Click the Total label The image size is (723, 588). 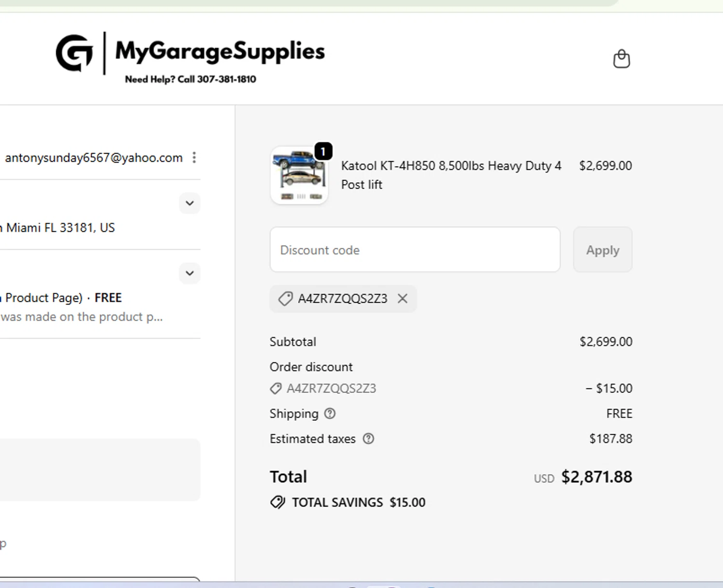pos(288,477)
